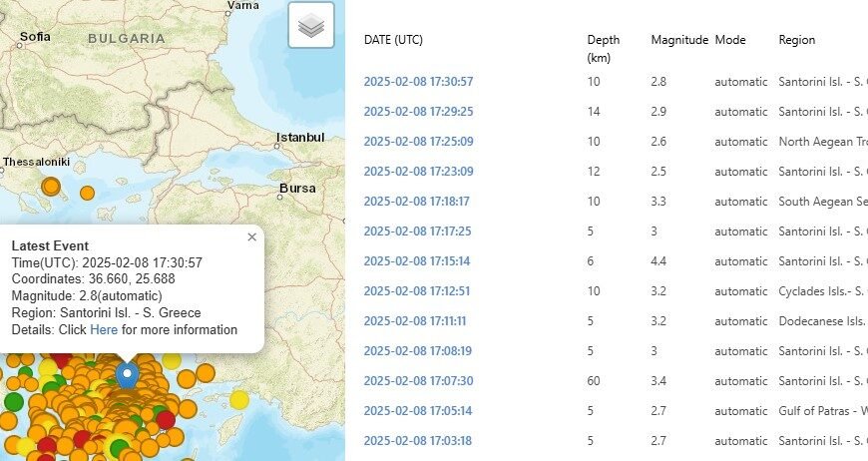Open the 2025-02-08 17:29:25 event

(x=418, y=112)
